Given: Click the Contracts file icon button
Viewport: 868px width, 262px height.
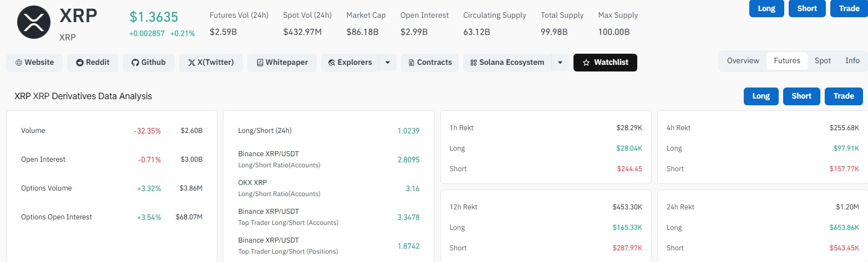Looking at the screenshot, I should [x=411, y=63].
